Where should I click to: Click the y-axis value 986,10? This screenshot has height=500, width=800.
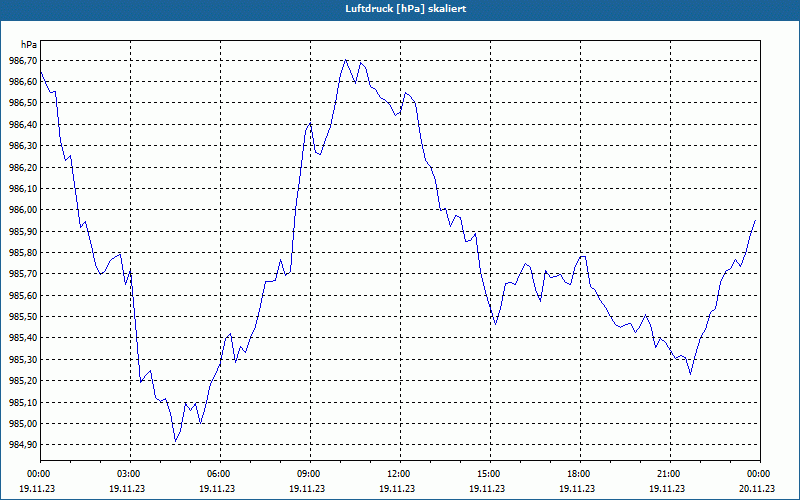(23, 189)
